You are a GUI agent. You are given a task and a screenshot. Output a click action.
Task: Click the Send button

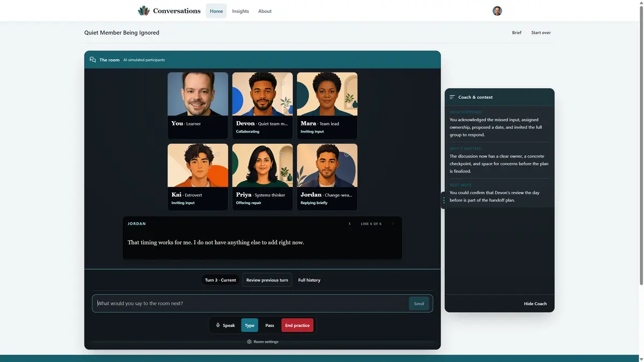(x=419, y=304)
